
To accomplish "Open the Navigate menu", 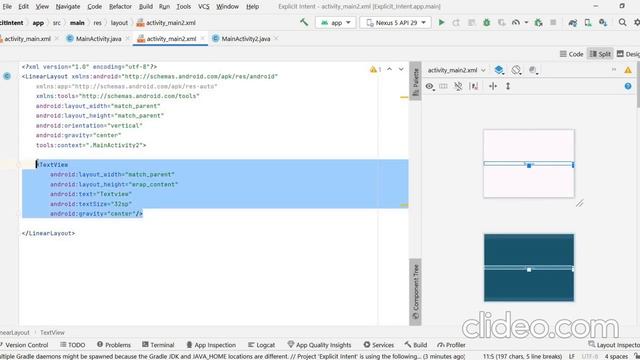I will pos(68,7).
